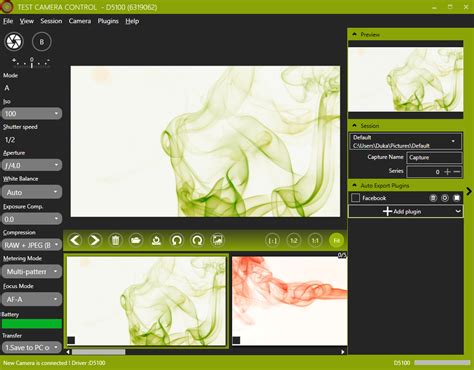Click the progress bar beside D5100
Viewport: 474px width, 370px height.
click(x=442, y=363)
